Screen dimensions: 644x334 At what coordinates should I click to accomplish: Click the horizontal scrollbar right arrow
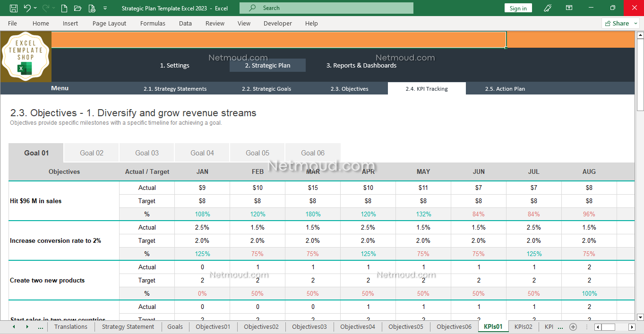point(632,327)
